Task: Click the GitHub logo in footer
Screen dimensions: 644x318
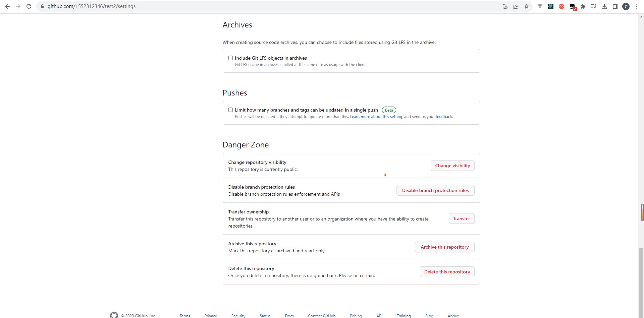Action: tap(114, 315)
